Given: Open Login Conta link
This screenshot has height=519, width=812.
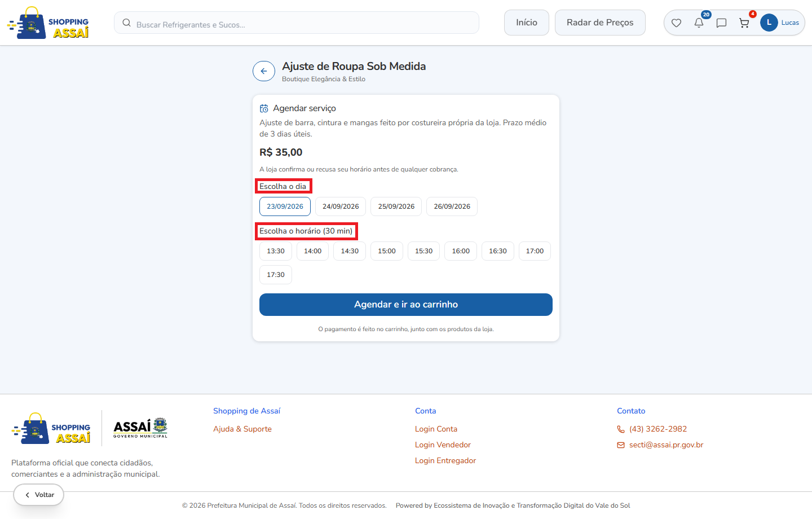Looking at the screenshot, I should tap(436, 429).
